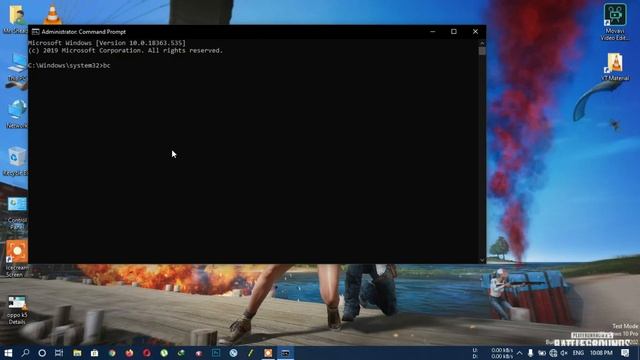This screenshot has height=360, width=640.
Task: Open the Windows Start menu
Action: 8,353
